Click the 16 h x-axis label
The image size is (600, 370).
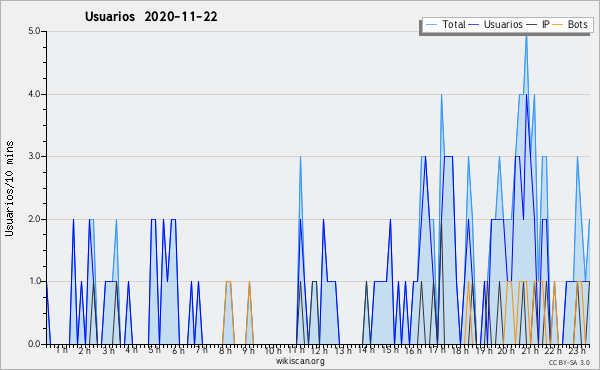(413, 350)
